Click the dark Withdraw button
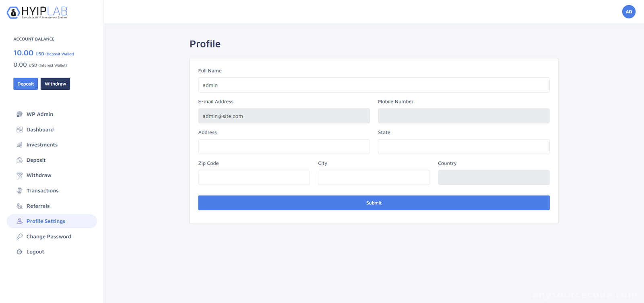The height and width of the screenshot is (303, 644). tap(55, 84)
